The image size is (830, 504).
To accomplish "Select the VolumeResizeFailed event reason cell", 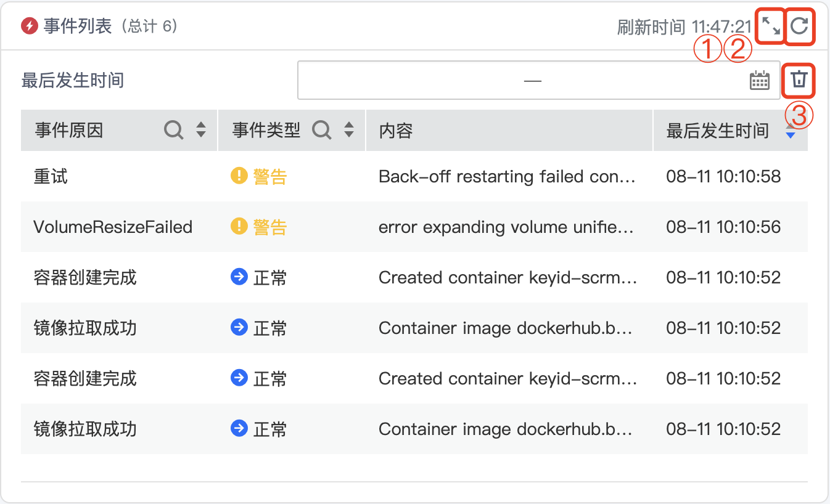I will coord(113,227).
